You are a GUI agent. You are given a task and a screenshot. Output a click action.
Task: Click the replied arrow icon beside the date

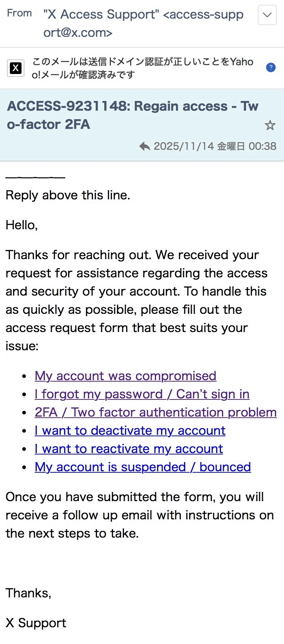click(145, 147)
